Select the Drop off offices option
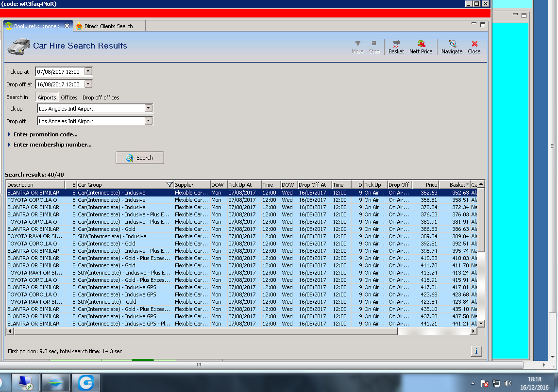This screenshot has width=558, height=392. click(101, 98)
